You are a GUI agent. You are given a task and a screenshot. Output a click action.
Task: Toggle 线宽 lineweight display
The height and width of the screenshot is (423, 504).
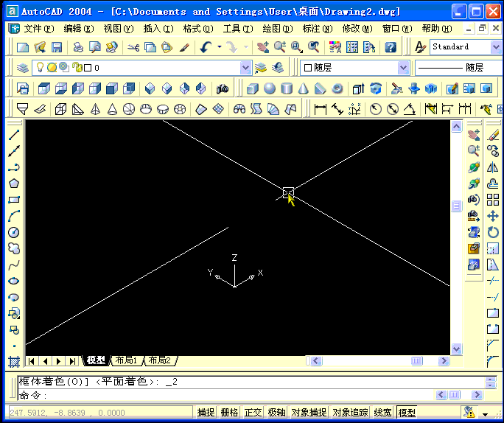coord(382,412)
